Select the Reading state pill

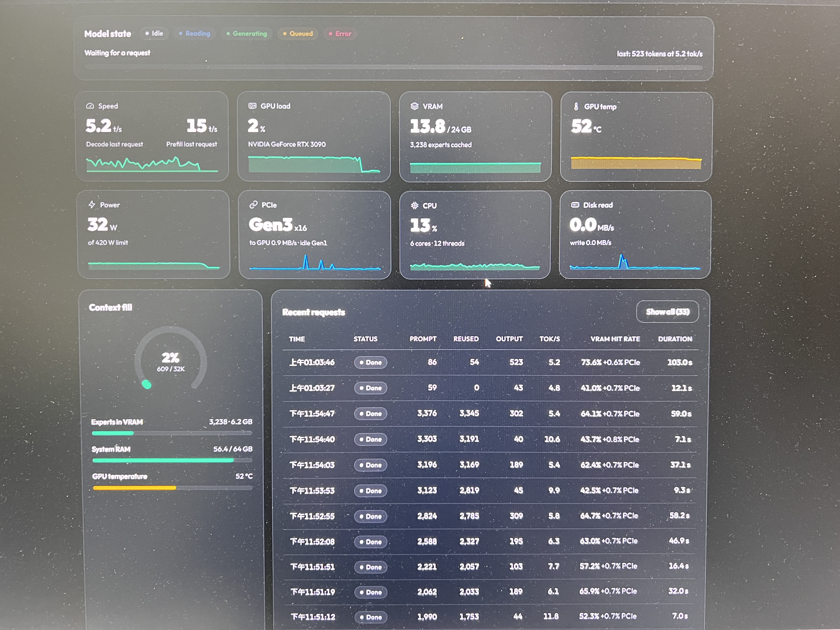coord(194,33)
